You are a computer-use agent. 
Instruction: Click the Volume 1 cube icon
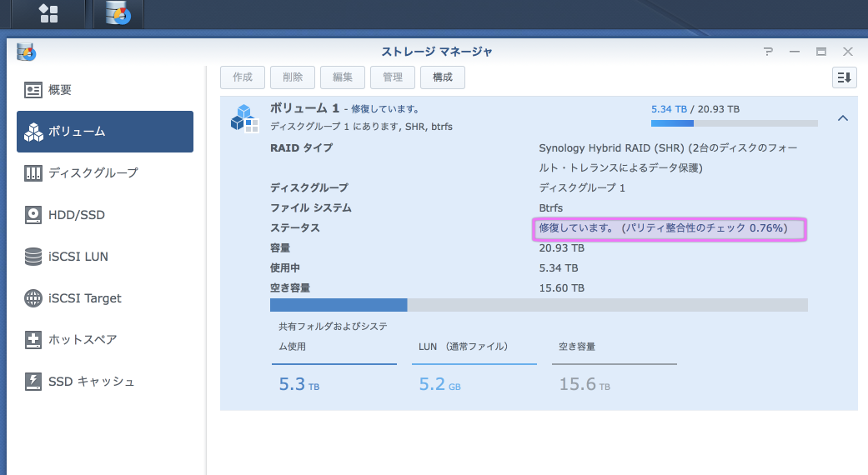coord(244,118)
